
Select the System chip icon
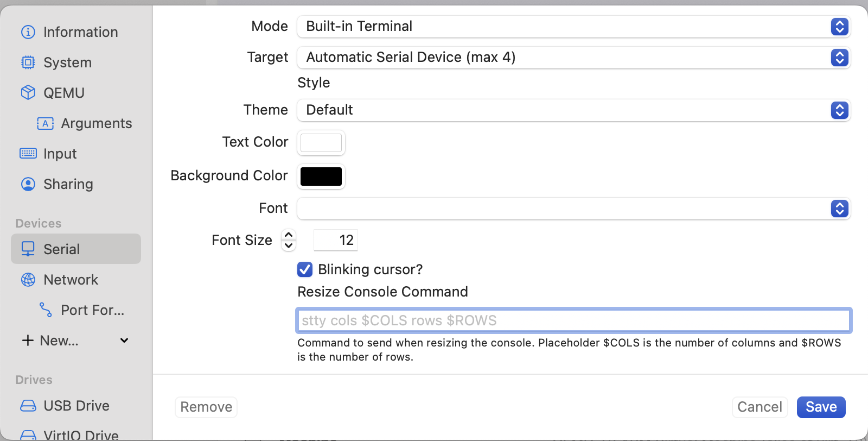[28, 62]
